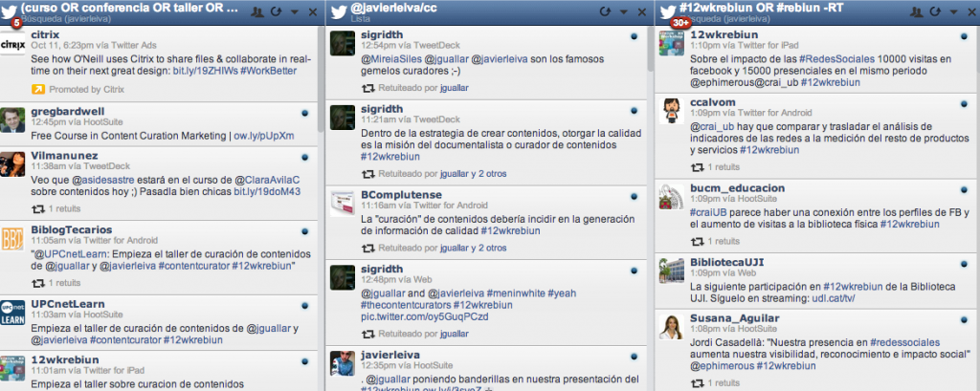Click the new-tweets badge showing 30+
The image size is (980, 391).
680,23
